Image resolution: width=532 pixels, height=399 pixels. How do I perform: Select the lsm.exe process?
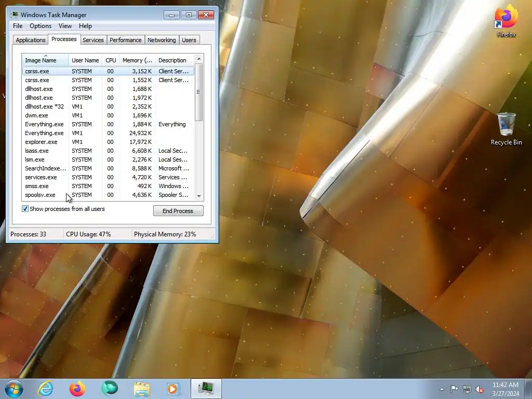point(108,159)
